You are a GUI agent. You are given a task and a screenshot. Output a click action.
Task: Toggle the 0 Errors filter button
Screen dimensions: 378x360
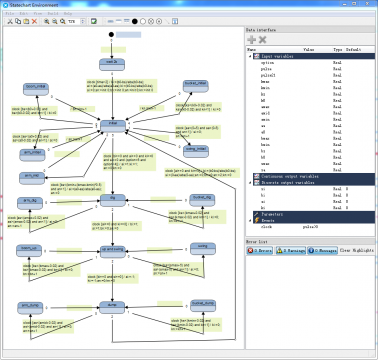coord(260,250)
